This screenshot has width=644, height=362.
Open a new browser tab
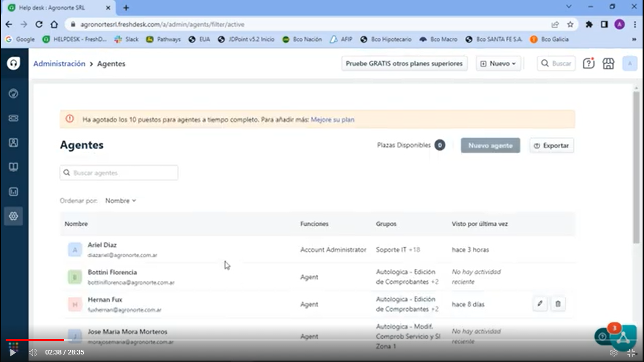tap(126, 8)
